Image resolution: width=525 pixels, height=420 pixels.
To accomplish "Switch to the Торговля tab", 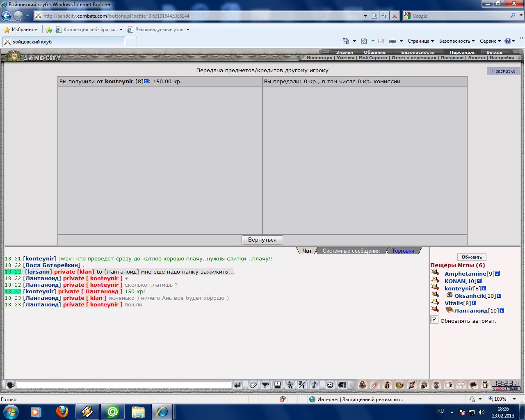I will (x=403, y=251).
